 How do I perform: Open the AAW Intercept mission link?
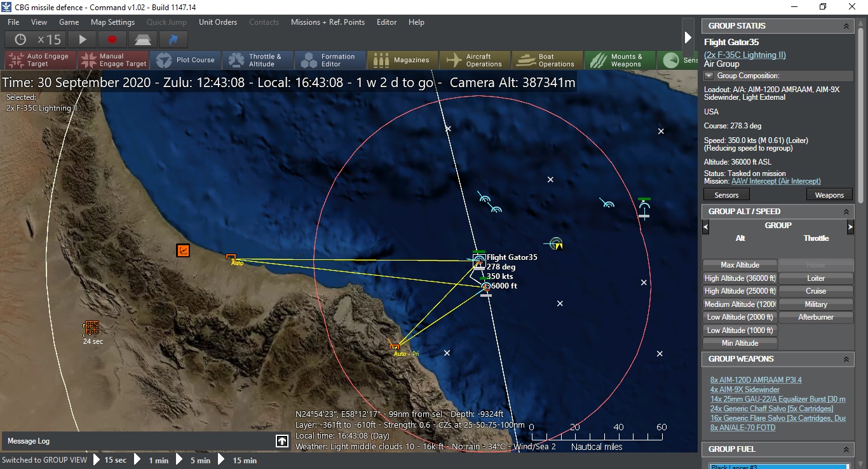776,181
